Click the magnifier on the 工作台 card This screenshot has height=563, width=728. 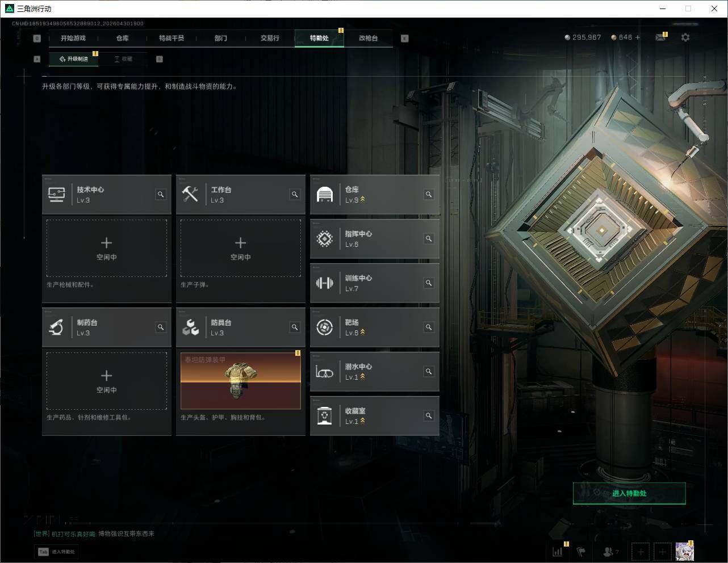click(x=295, y=195)
